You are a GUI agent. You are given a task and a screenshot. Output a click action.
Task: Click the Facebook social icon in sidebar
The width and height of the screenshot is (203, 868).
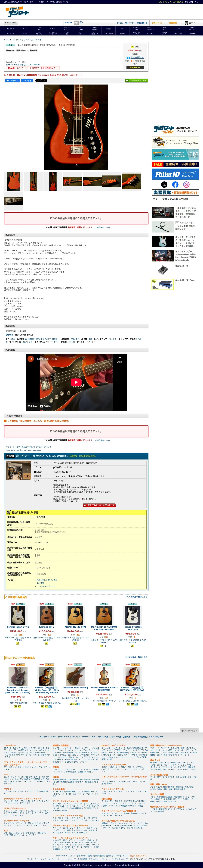(175, 184)
